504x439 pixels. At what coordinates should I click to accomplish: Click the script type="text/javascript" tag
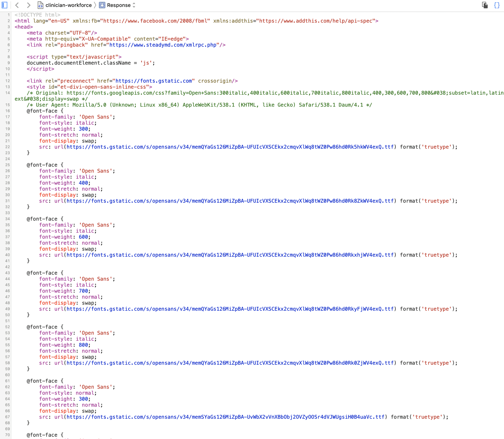(74, 57)
